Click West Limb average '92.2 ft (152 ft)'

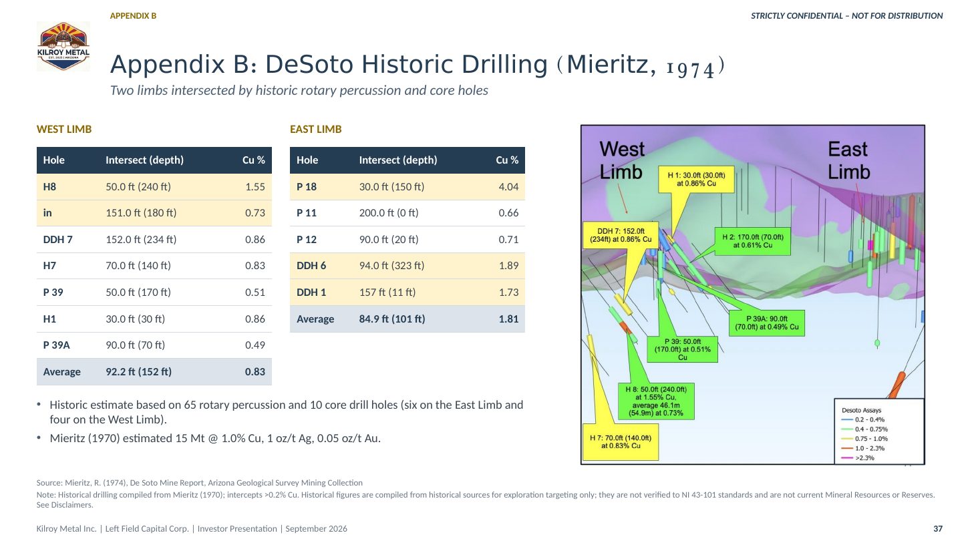point(138,371)
